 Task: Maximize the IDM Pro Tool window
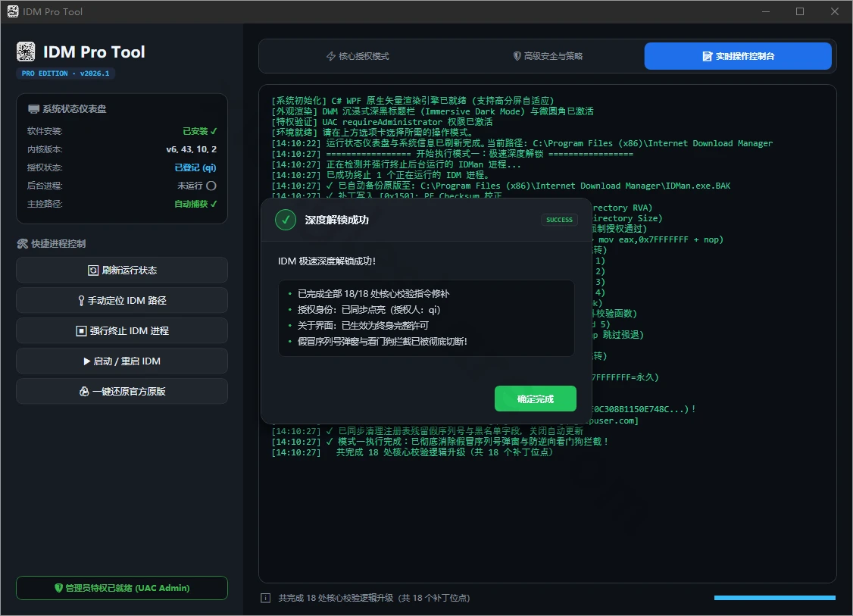pos(800,11)
